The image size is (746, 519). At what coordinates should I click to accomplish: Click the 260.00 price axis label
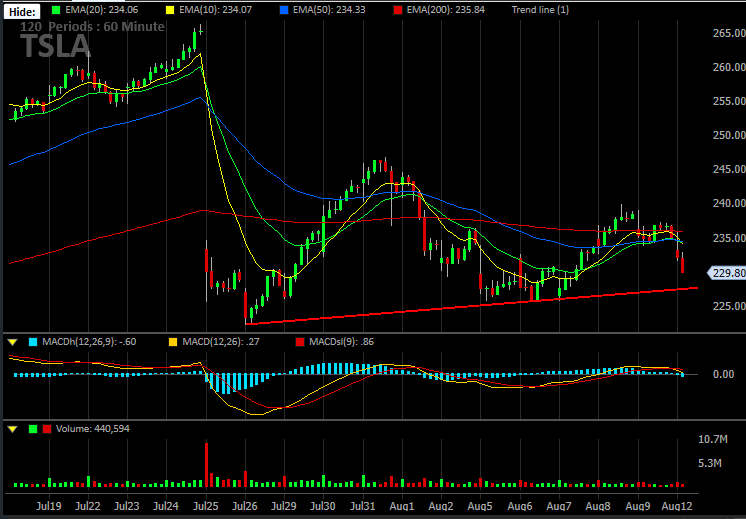click(x=728, y=67)
